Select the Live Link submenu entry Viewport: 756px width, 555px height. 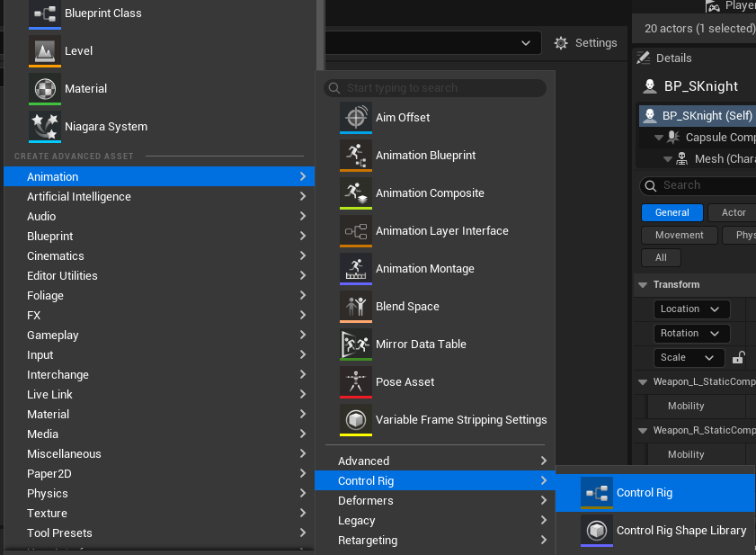coord(159,394)
